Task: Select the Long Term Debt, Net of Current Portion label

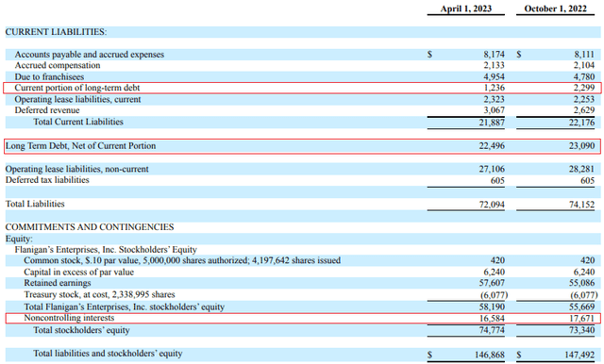Action: pyautogui.click(x=80, y=146)
